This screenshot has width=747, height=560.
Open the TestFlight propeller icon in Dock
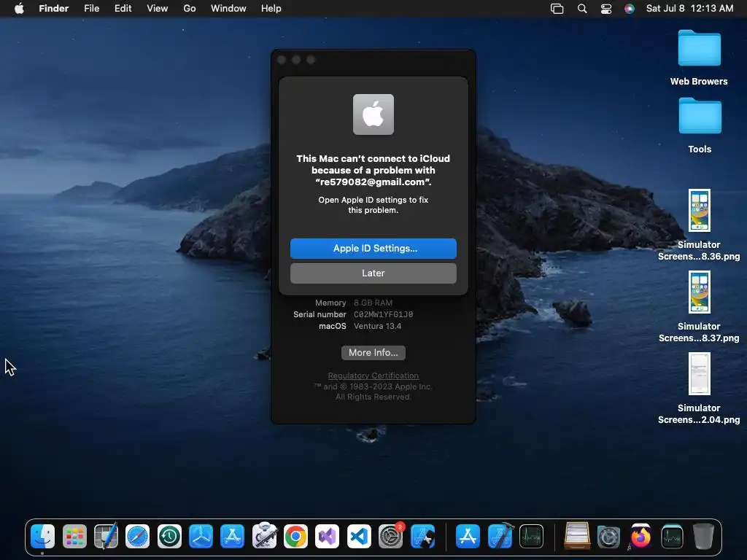(201, 536)
